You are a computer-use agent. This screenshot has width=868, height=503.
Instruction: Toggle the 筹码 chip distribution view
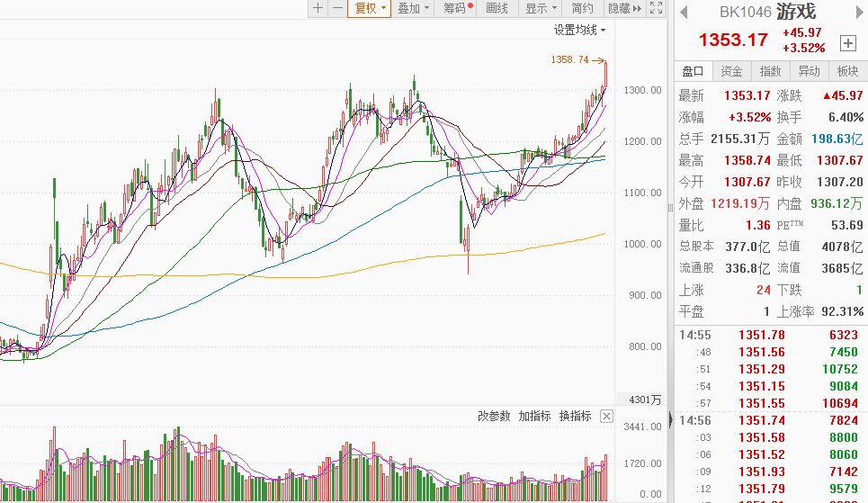coord(458,8)
